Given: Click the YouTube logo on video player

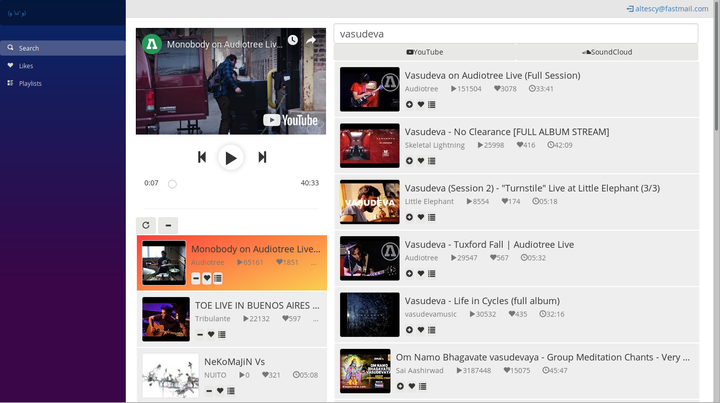Looking at the screenshot, I should (x=290, y=120).
